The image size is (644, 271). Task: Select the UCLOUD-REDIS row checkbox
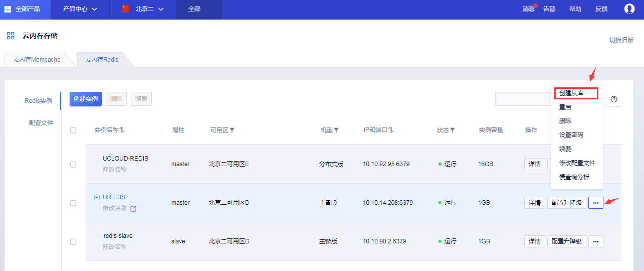(73, 164)
